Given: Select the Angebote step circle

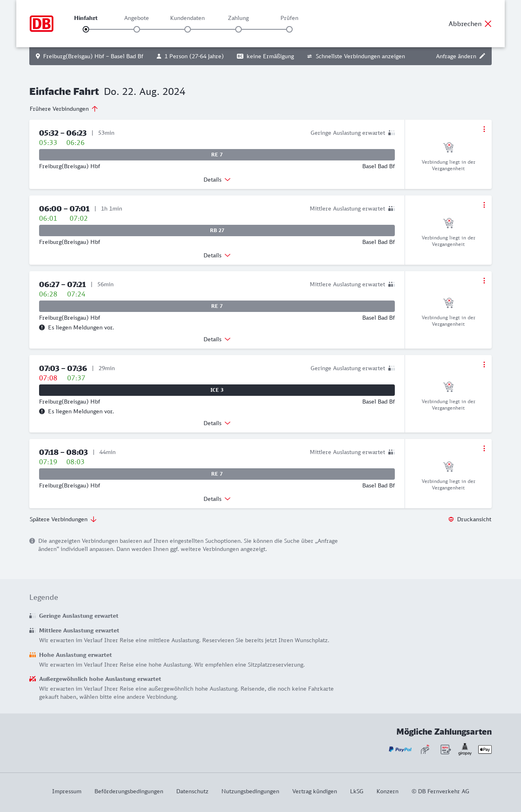Looking at the screenshot, I should 137,29.
